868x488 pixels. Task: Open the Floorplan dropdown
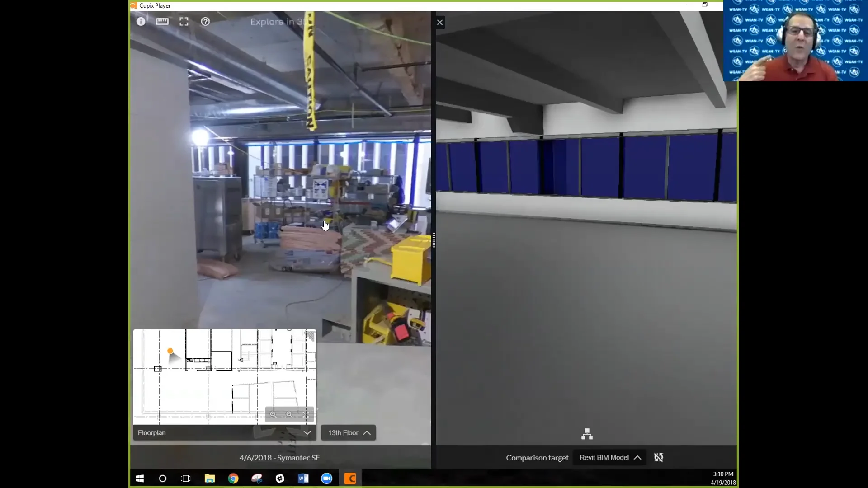click(x=224, y=432)
